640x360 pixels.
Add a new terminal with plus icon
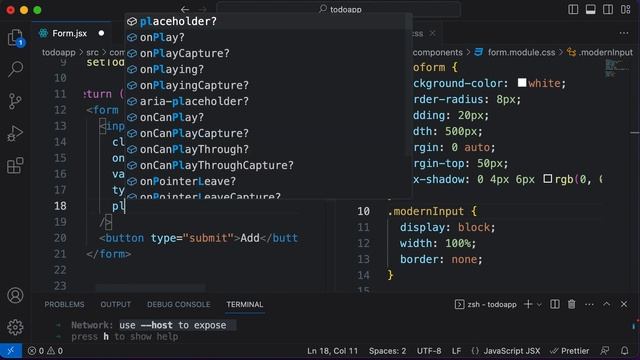point(528,304)
